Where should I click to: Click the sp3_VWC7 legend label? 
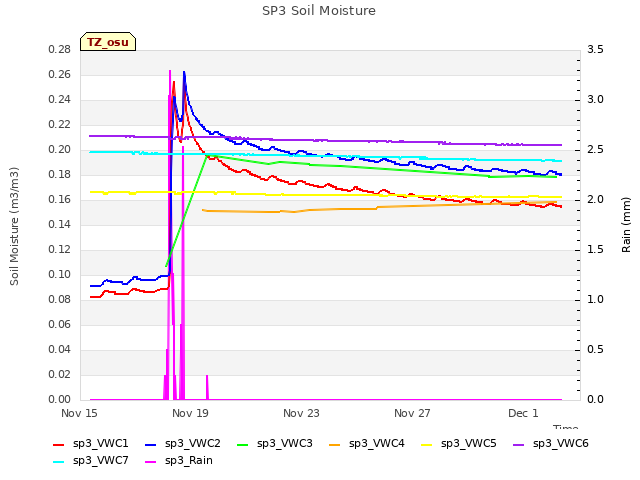100,460
